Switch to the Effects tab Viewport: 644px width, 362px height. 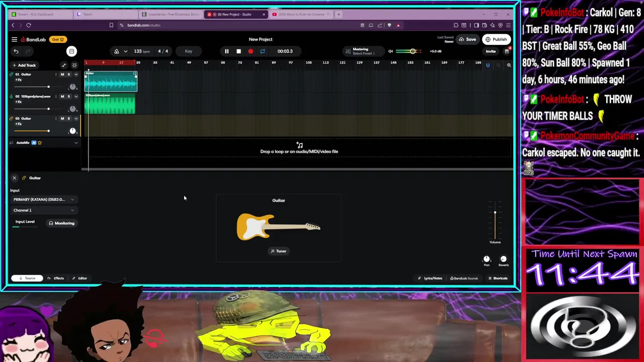pyautogui.click(x=56, y=278)
